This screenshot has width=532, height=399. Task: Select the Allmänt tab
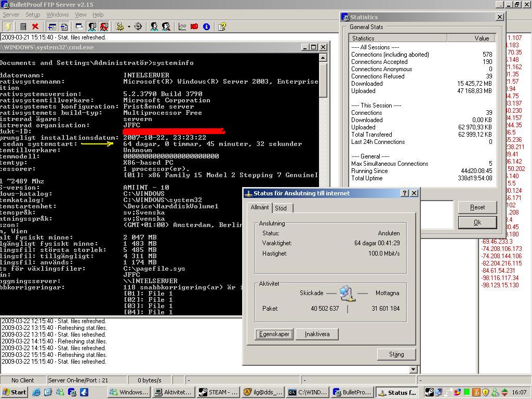pyautogui.click(x=260, y=207)
